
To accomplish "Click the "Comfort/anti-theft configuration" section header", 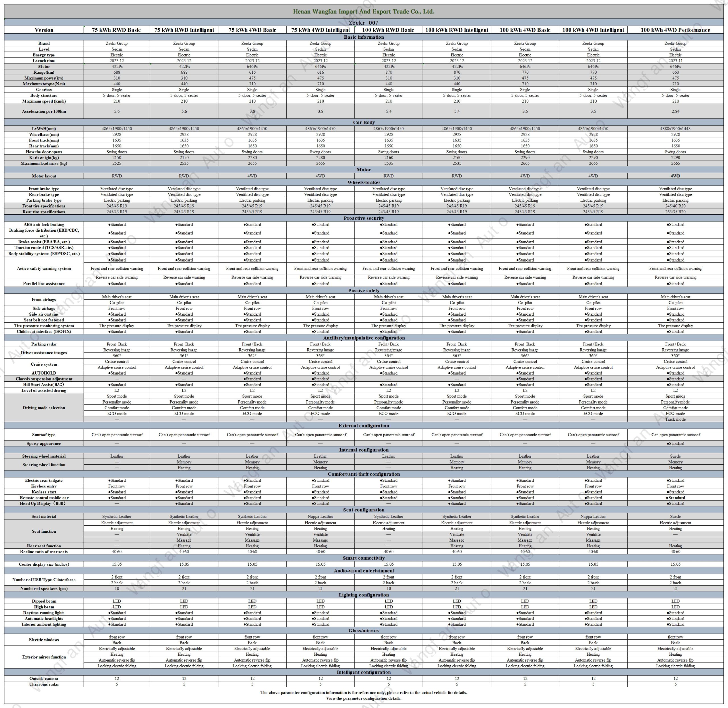I will tap(363, 474).
